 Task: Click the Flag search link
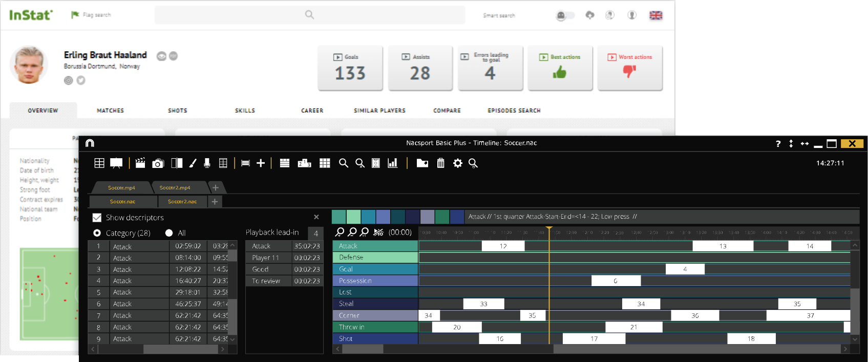click(91, 15)
